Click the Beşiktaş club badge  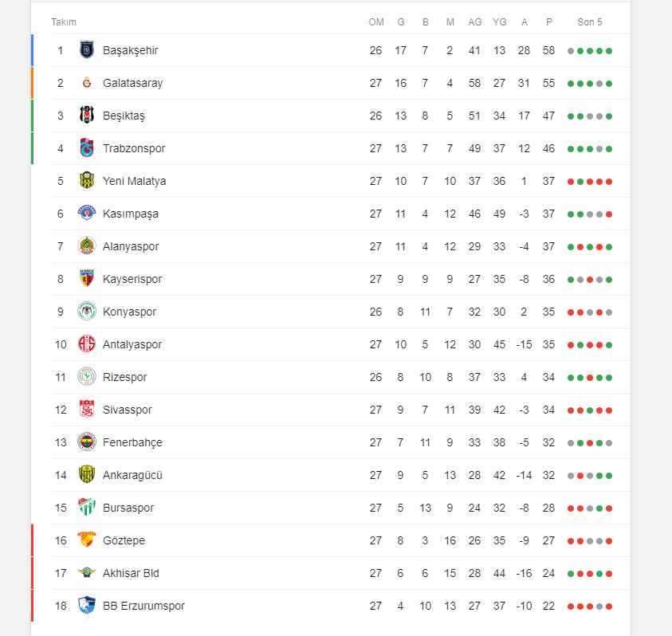coord(87,116)
